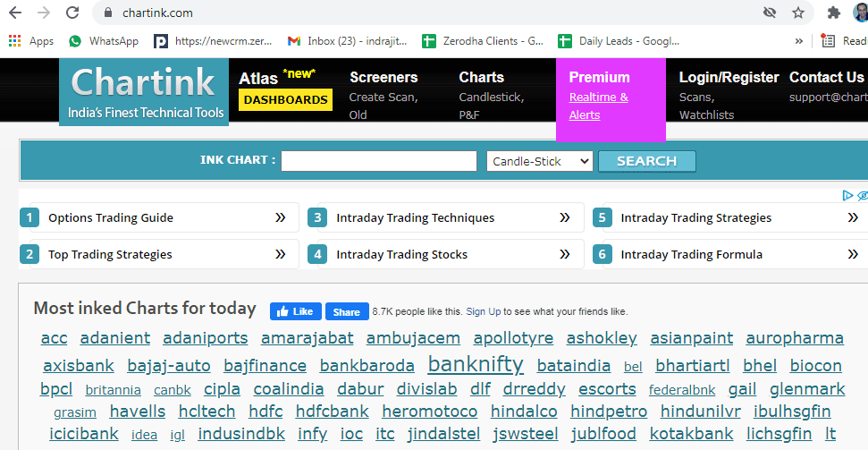Open the bhartiartl chart link
Image resolution: width=868 pixels, height=450 pixels.
coord(693,366)
